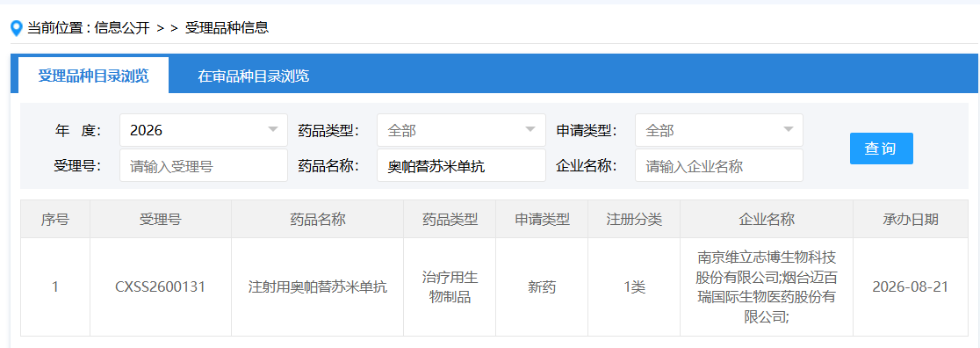
Task: Expand the 药品类型 dropdown arrow
Action: 530,130
